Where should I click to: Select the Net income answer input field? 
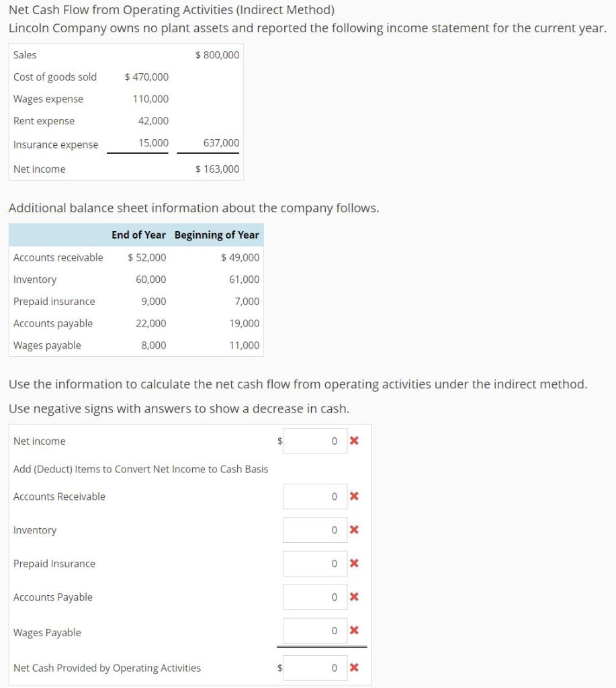(x=315, y=441)
